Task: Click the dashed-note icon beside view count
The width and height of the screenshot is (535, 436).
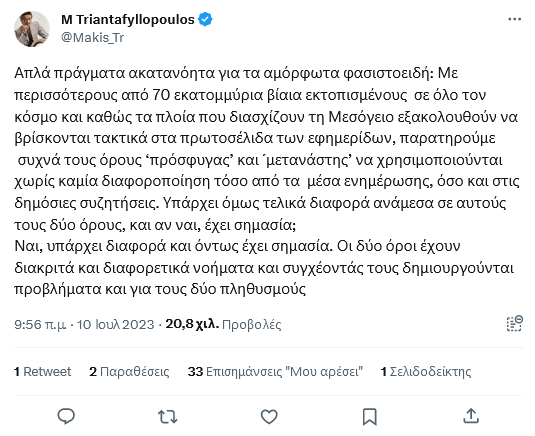Action: [515, 324]
